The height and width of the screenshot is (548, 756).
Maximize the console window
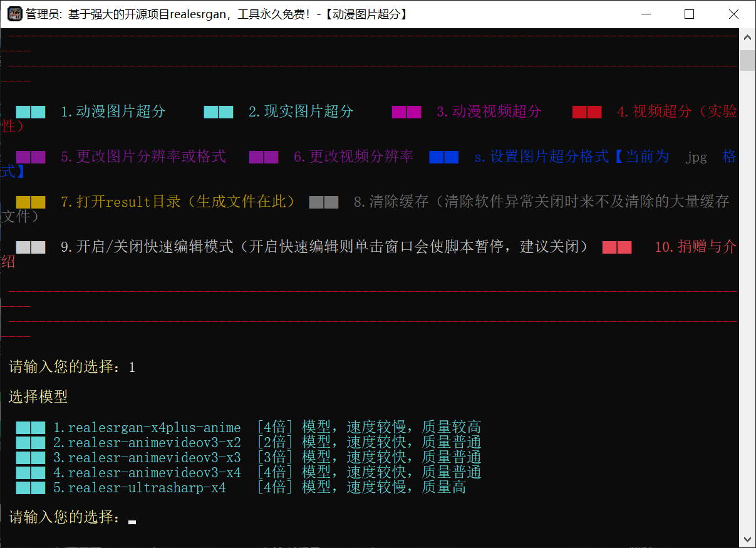pos(689,14)
